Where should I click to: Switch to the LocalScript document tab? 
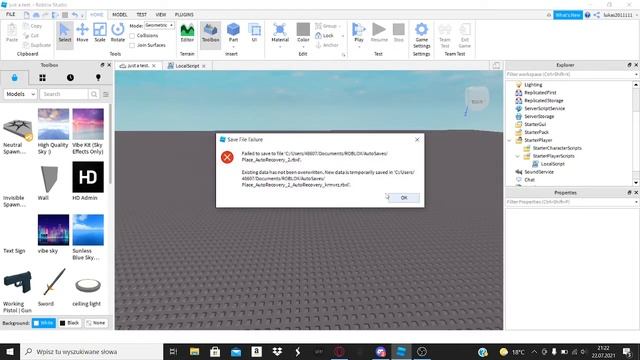point(187,66)
